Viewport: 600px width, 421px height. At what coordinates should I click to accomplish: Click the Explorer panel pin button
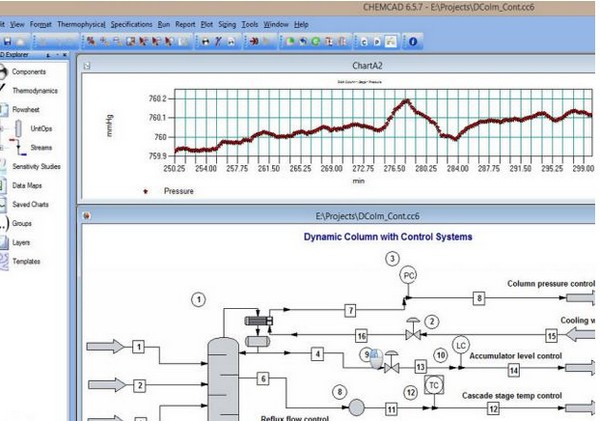tap(48, 55)
